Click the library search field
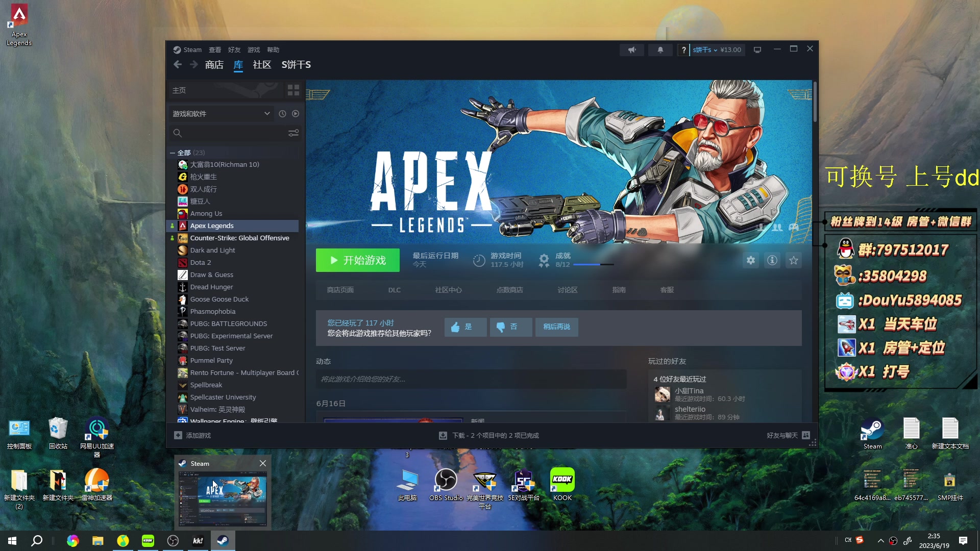 coord(230,133)
